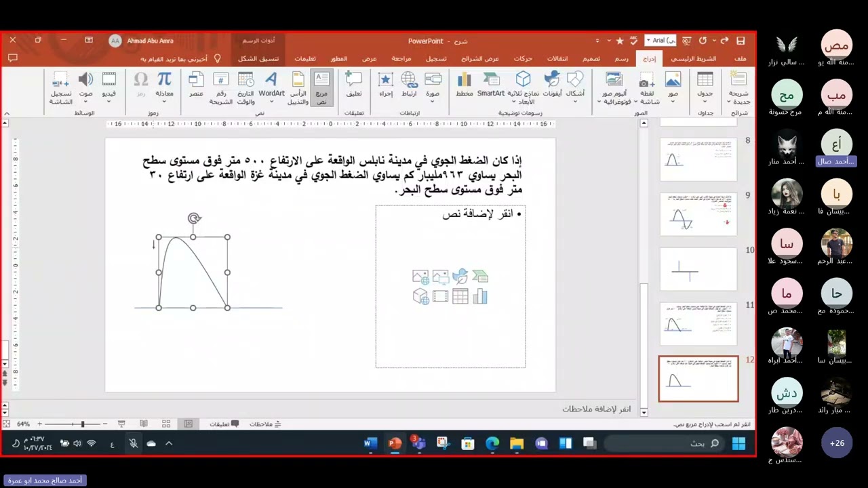Open the comments pane speech-bubble icon
This screenshot has height=488, width=868.
click(12, 59)
